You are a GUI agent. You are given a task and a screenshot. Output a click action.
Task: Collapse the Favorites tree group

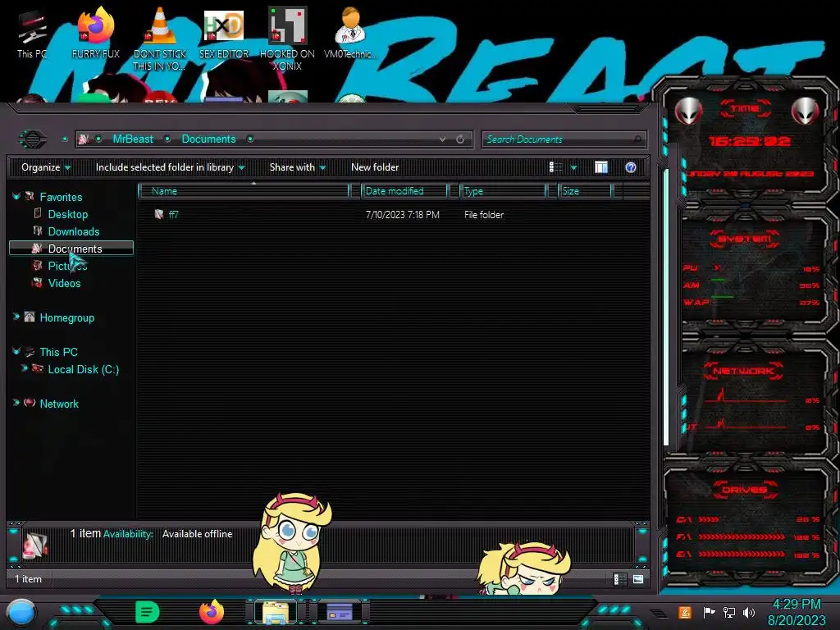point(16,197)
